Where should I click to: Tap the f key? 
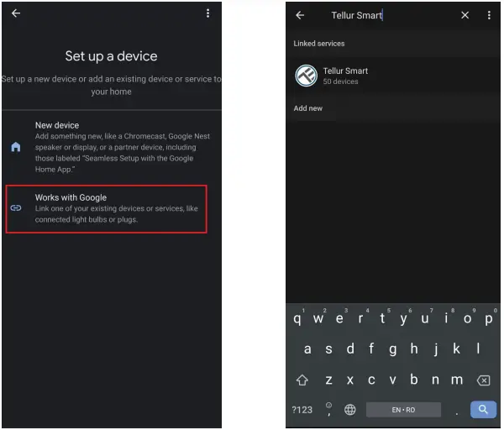click(371, 349)
